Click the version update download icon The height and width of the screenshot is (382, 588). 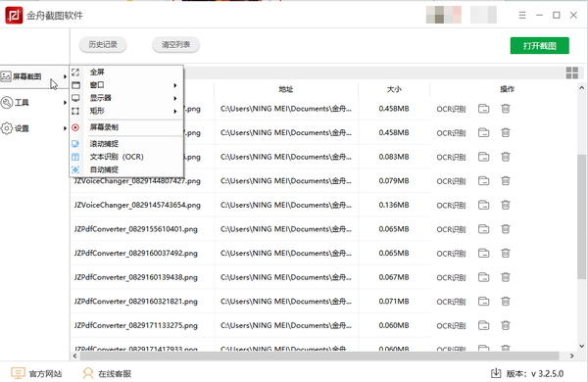click(x=496, y=373)
